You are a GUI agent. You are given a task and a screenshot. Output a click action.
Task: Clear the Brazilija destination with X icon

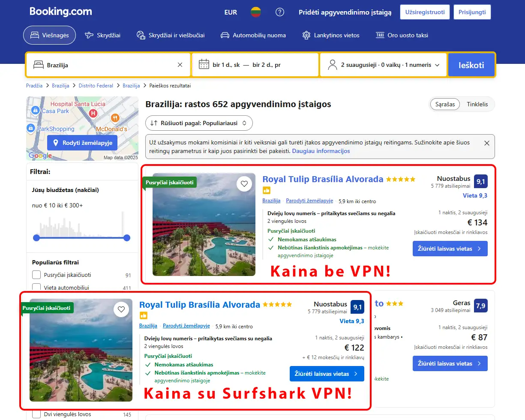coord(180,65)
